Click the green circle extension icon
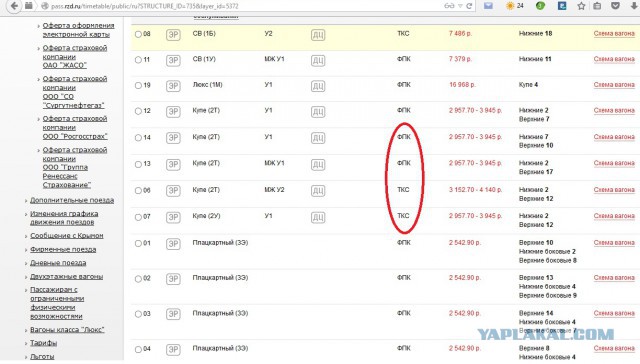Viewport: 640px width, 364px height. [540, 6]
